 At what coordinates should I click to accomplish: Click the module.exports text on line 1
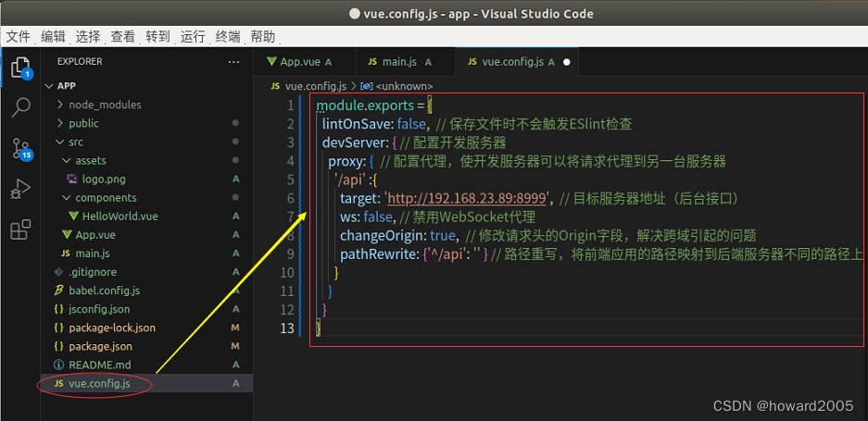365,105
